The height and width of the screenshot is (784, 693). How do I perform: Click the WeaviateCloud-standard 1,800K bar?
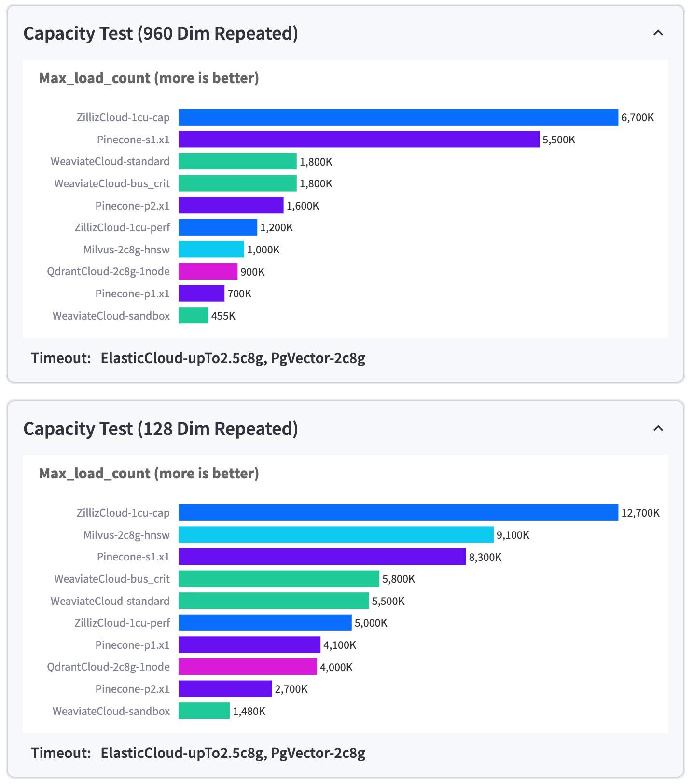click(237, 162)
